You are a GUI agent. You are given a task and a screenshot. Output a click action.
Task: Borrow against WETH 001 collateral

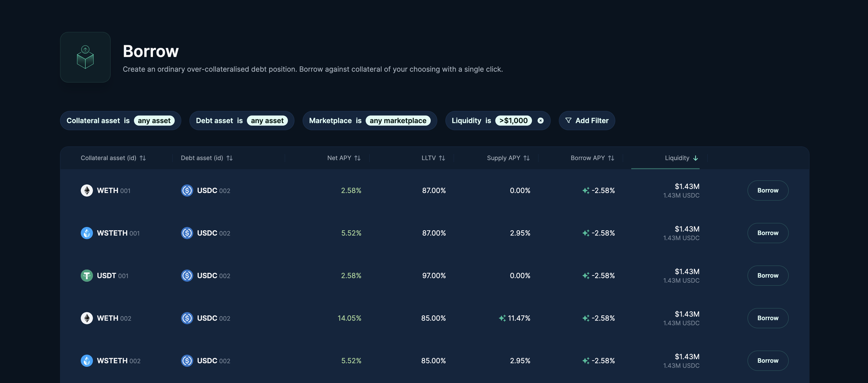pos(768,190)
